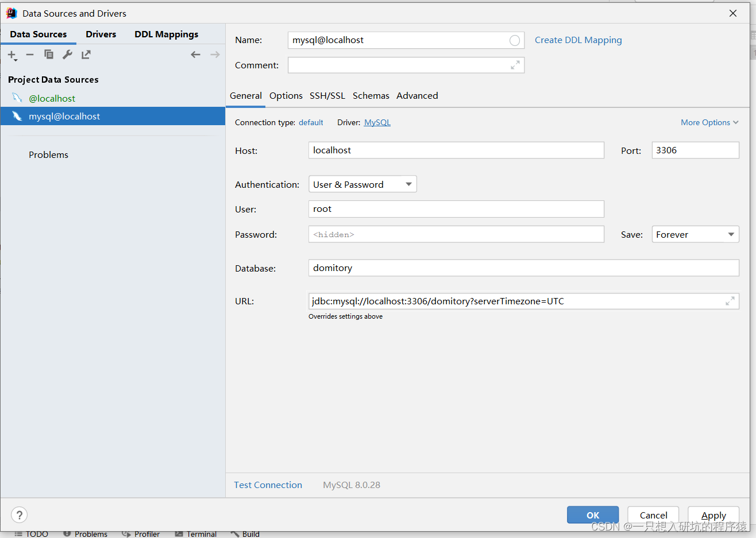Viewport: 756px width, 538px height.
Task: Click the User field containing root
Action: pos(456,209)
